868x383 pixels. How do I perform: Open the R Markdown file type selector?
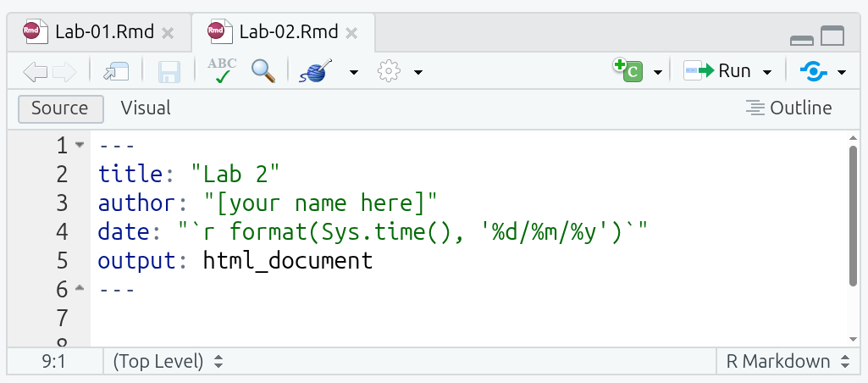787,362
